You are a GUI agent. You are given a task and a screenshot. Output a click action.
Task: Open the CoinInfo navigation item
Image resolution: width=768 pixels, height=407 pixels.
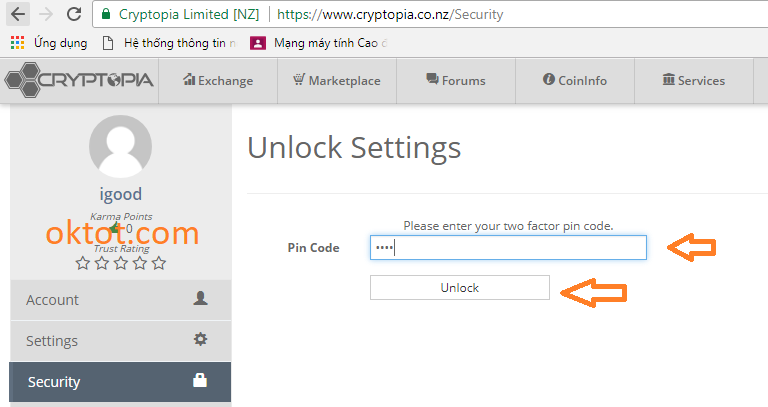[574, 81]
